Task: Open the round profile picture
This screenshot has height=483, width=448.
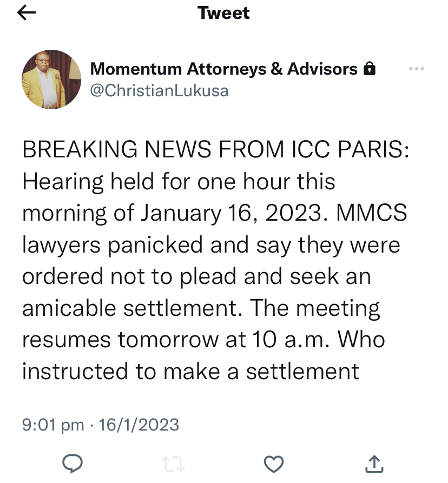Action: click(51, 80)
